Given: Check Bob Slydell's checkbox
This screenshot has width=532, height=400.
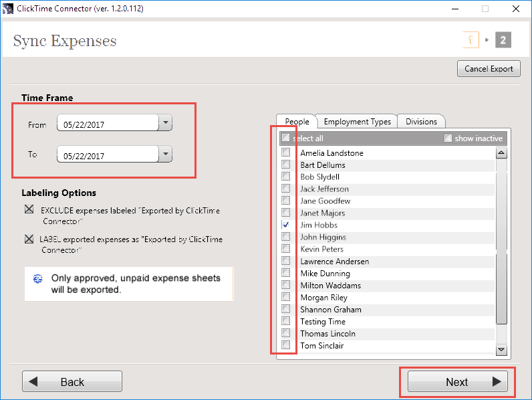Looking at the screenshot, I should point(285,176).
